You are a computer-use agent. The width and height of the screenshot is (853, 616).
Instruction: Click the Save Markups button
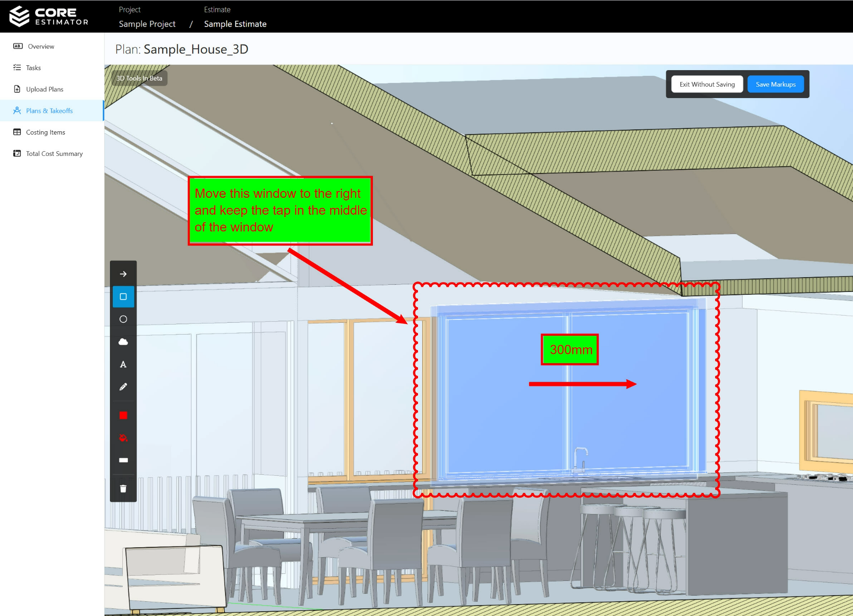[x=775, y=84]
